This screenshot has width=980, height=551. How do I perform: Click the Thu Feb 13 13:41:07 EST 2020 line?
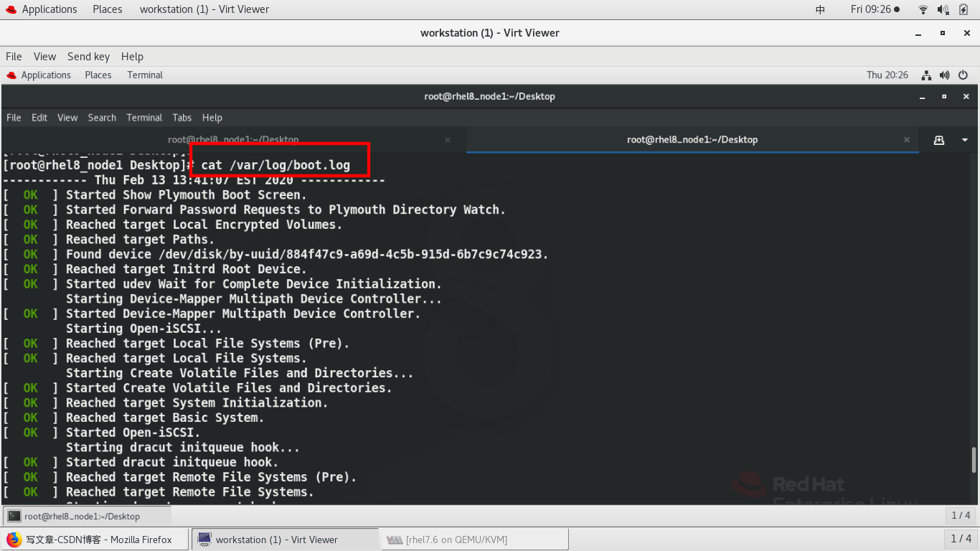tap(194, 179)
